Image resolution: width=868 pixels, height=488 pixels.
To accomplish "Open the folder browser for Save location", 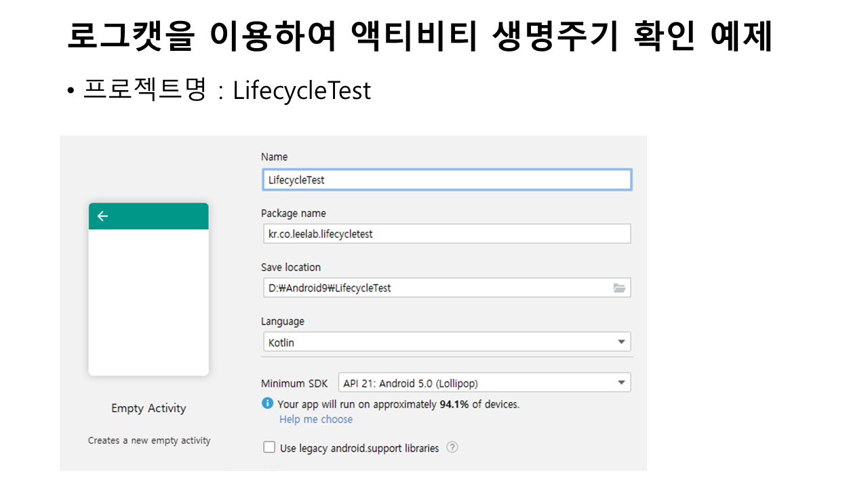I will 619,288.
